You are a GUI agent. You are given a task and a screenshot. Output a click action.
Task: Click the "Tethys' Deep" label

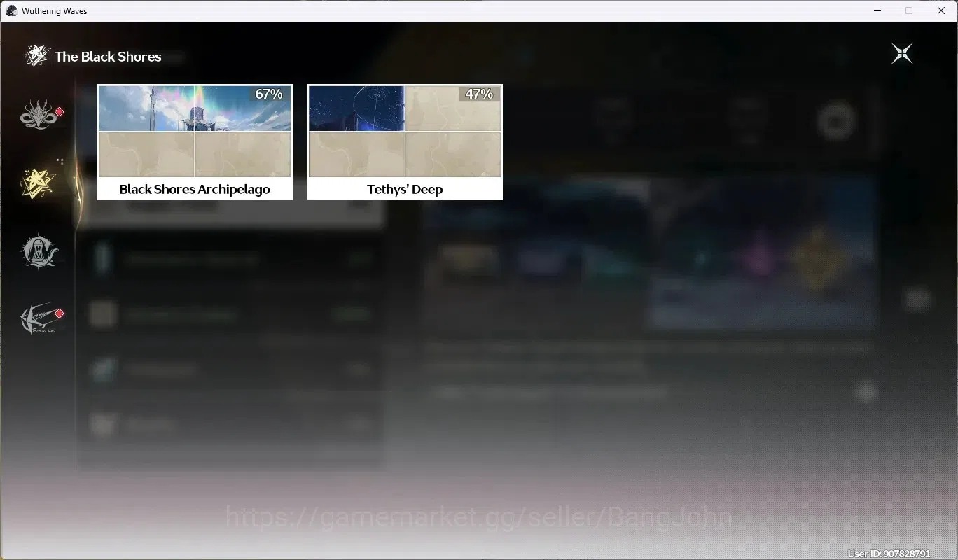[x=405, y=189]
